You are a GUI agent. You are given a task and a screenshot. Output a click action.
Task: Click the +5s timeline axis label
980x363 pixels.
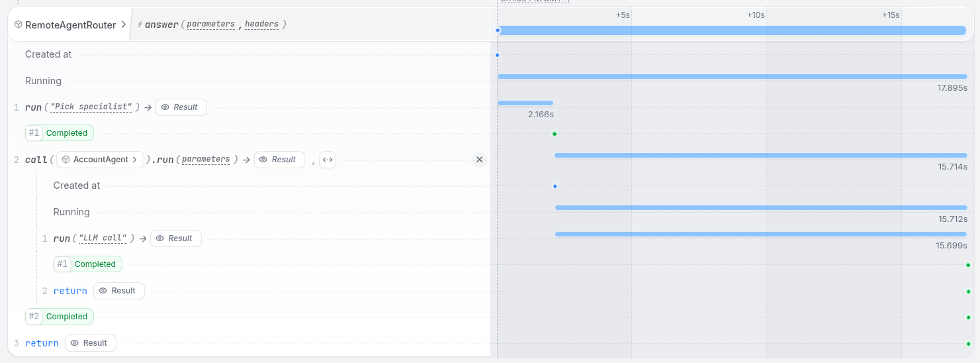click(x=623, y=15)
